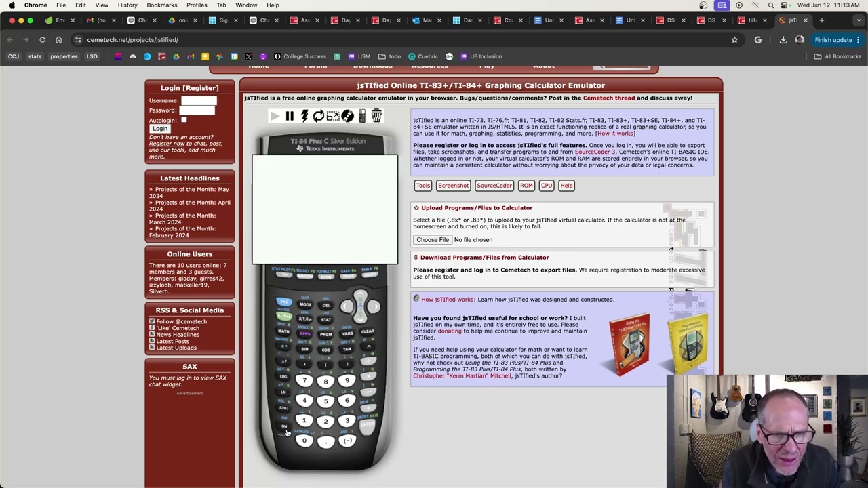Tap the SIN key

coord(304,349)
